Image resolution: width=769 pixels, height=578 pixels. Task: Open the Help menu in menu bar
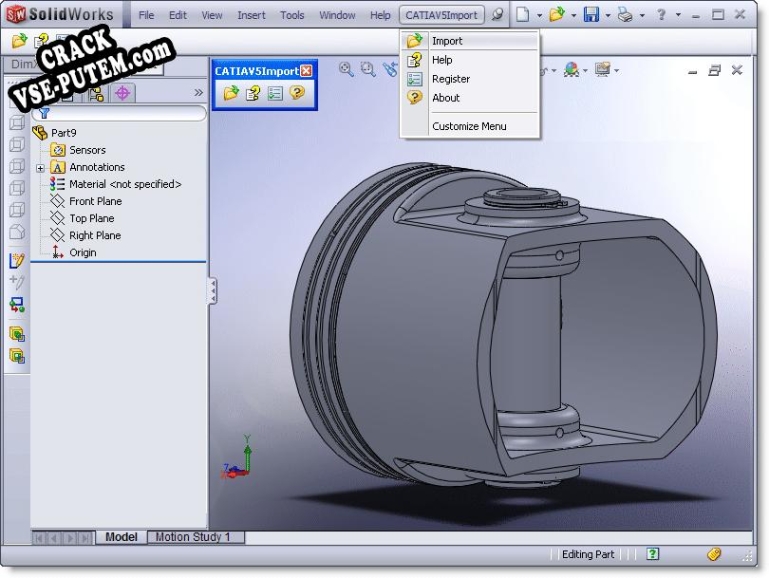380,15
